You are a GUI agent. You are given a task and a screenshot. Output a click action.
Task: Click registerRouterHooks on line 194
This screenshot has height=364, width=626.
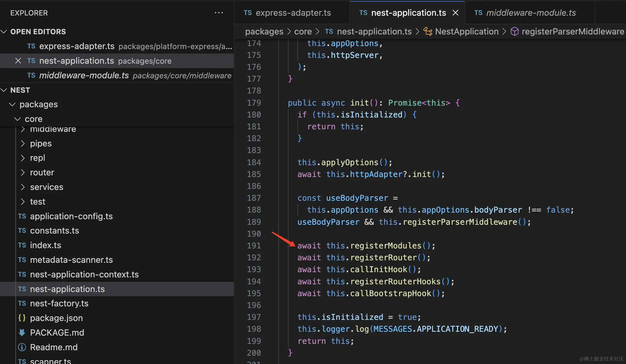395,281
